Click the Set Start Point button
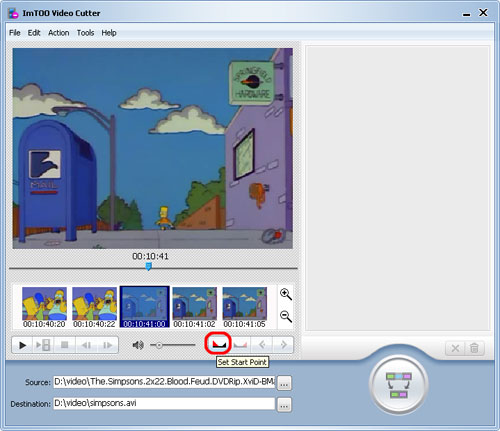This screenshot has width=500, height=431. click(x=219, y=344)
